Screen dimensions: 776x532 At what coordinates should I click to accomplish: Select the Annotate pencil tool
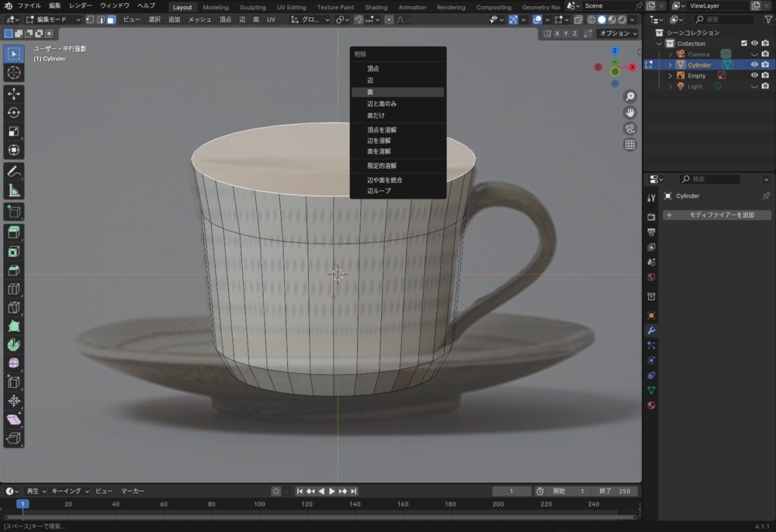14,171
